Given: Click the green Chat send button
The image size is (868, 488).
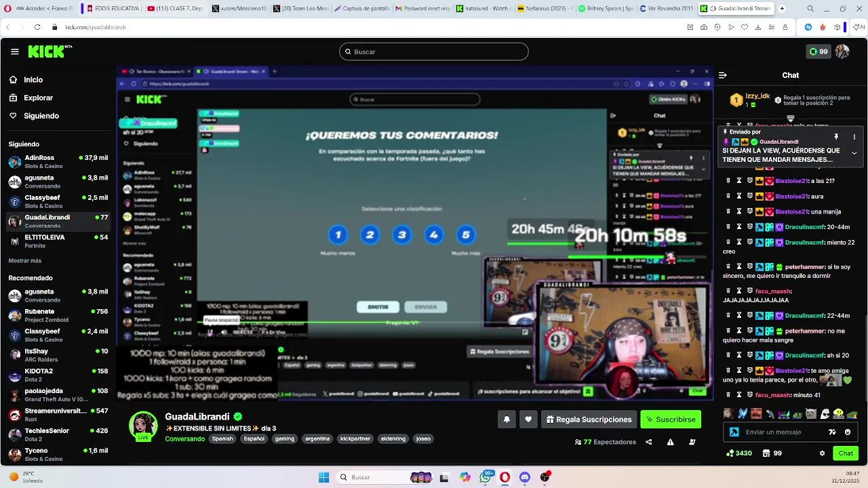Looking at the screenshot, I should tap(846, 453).
